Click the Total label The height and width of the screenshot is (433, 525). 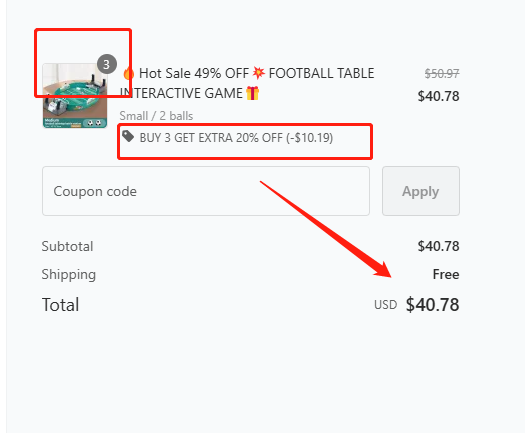point(61,305)
